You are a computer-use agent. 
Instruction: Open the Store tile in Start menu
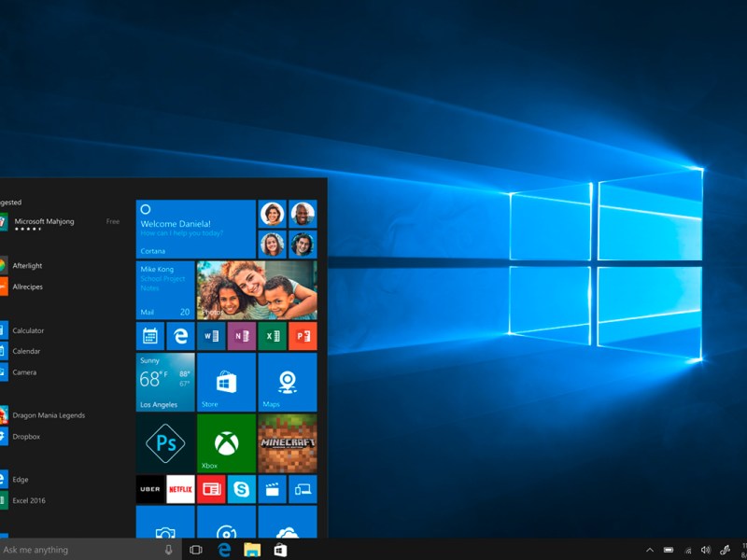226,382
